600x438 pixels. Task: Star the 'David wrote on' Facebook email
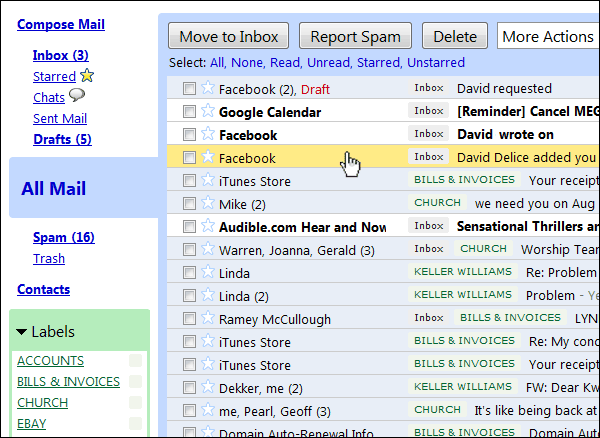(208, 134)
